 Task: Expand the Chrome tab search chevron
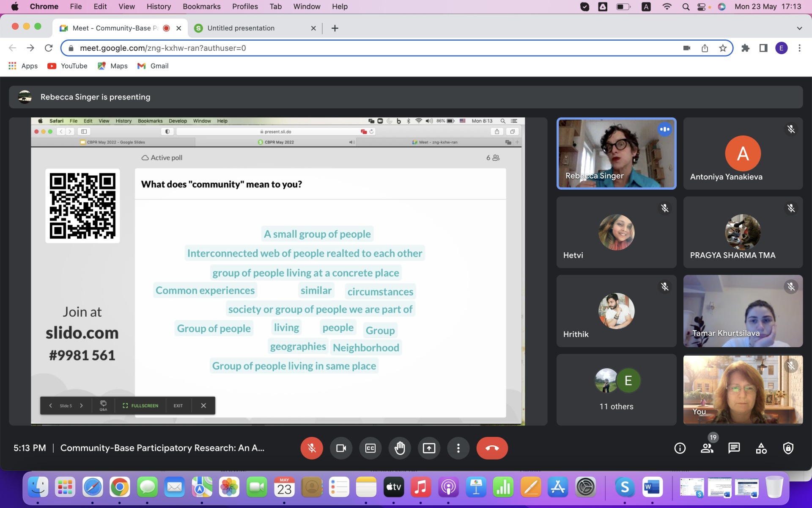(799, 28)
